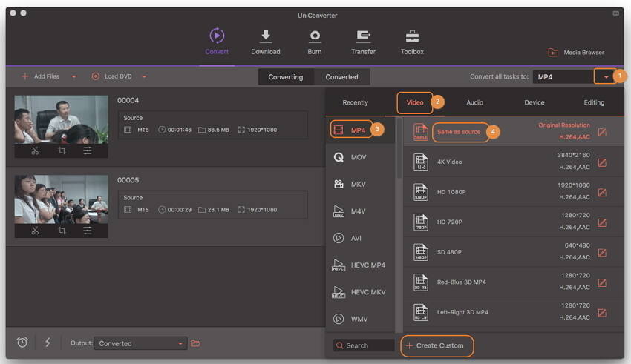Trim video 00005 with scissors icon
631x364 pixels.
(x=35, y=231)
